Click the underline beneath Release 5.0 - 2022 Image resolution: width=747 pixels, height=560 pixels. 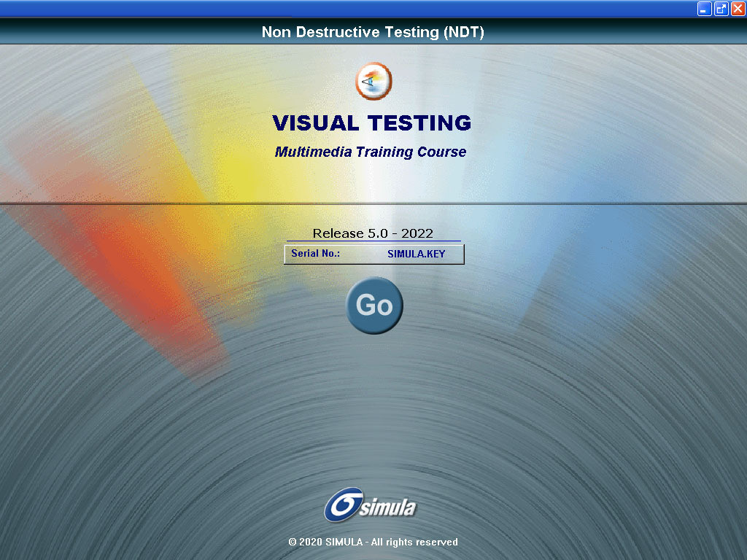point(373,241)
